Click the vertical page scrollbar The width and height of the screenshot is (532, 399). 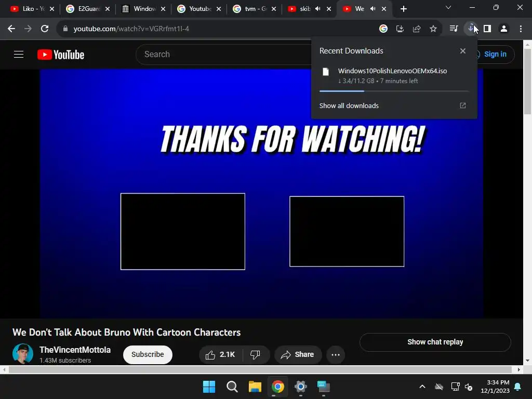click(x=528, y=82)
